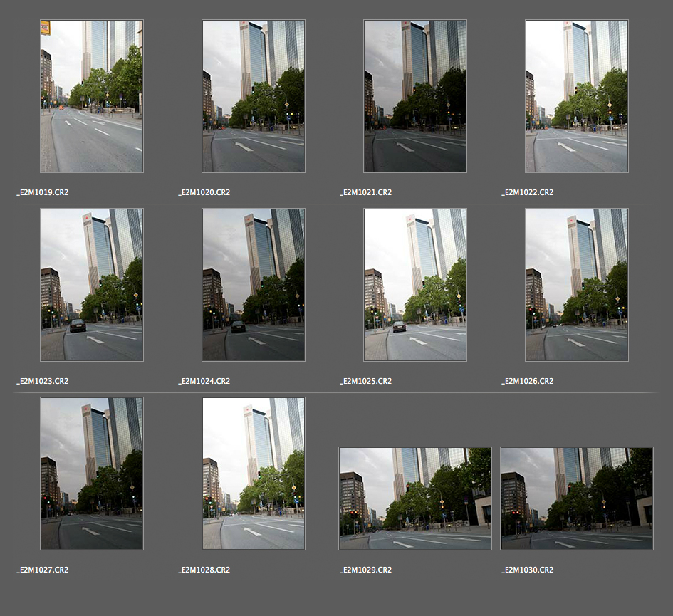Click the dark _E2M1021.CR2 image thumbnail
Image resolution: width=673 pixels, height=616 pixels.
tap(414, 96)
